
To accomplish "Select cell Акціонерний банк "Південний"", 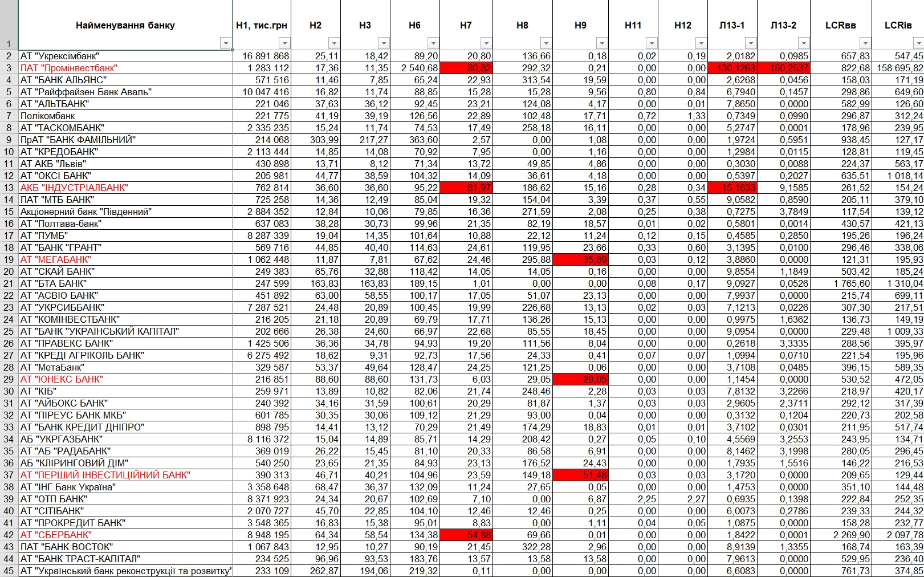I will (x=125, y=212).
